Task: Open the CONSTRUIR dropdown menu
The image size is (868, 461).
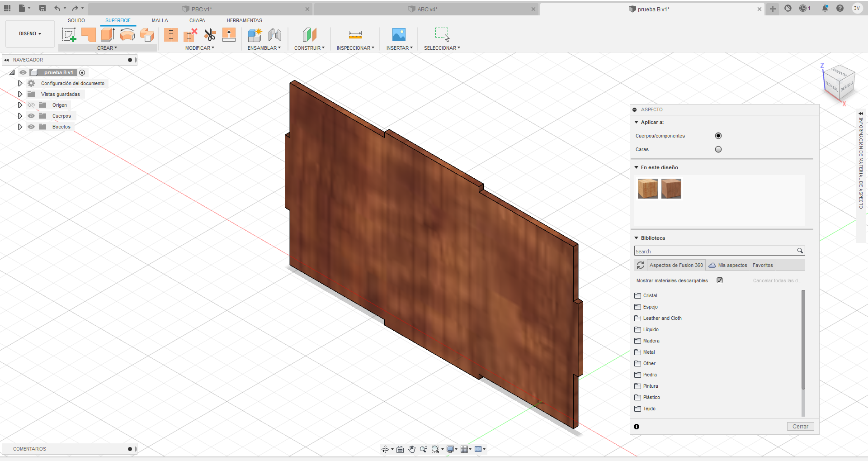Action: point(309,48)
